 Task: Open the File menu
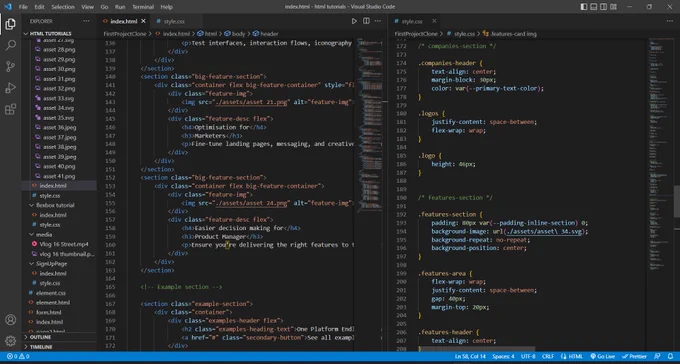coord(23,7)
